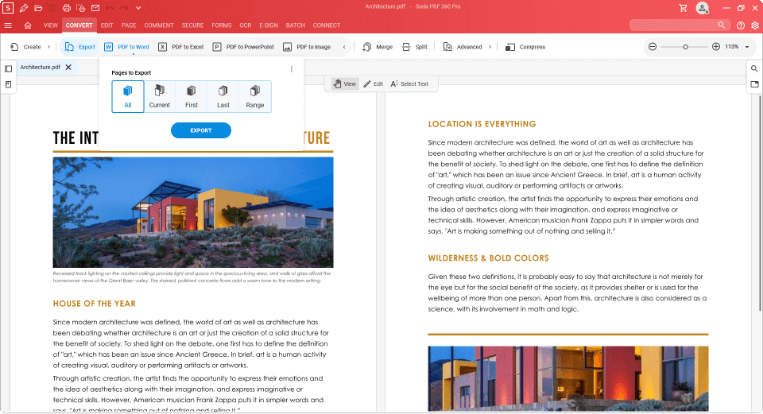Image resolution: width=763 pixels, height=414 pixels.
Task: Close the Architecture.pdf document tab
Action: pyautogui.click(x=68, y=67)
